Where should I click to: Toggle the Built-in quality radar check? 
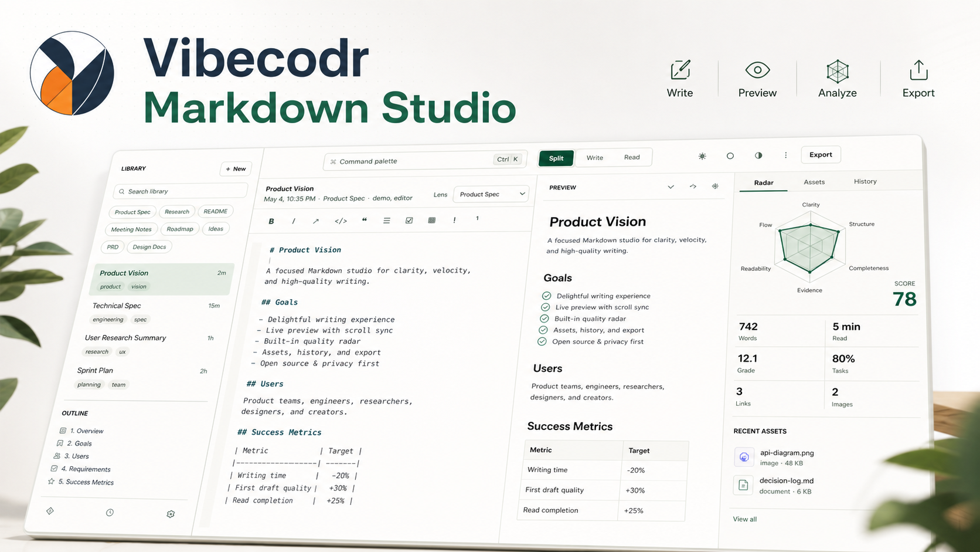coord(544,319)
